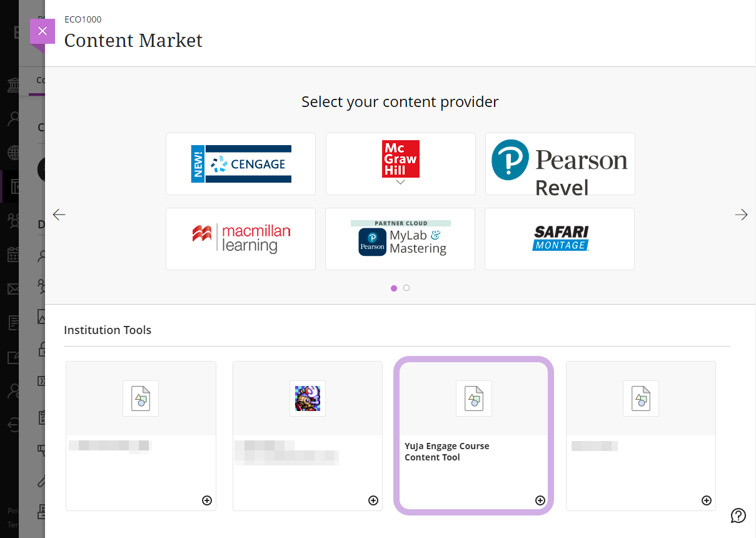
Task: Select Macmillan Learning provider
Action: (241, 239)
